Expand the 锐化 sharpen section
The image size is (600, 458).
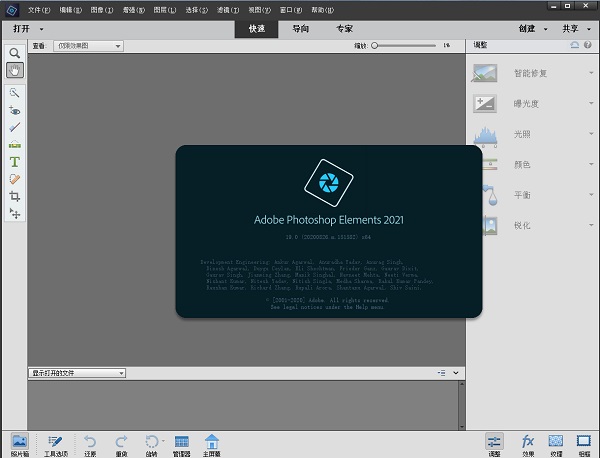click(x=591, y=225)
